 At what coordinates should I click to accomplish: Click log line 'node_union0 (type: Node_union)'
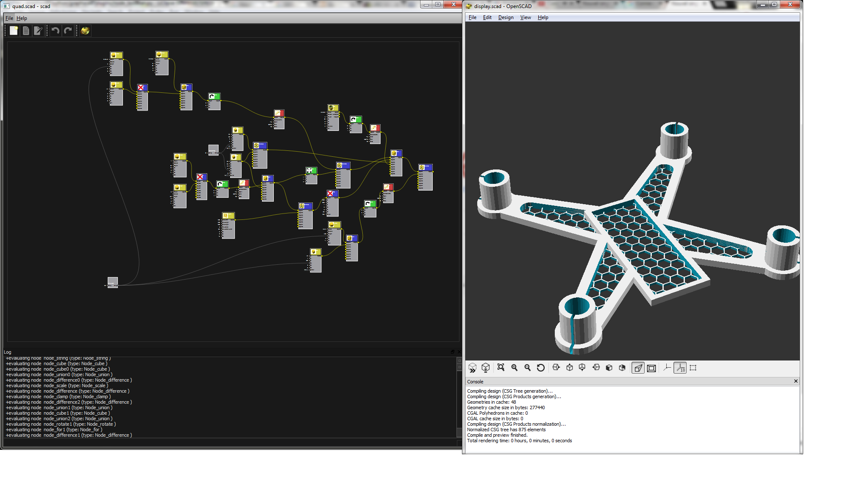point(59,374)
